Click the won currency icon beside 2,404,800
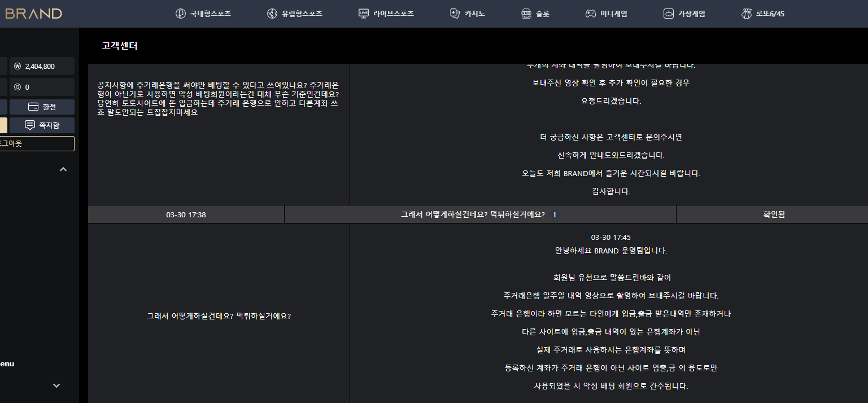The width and height of the screenshot is (868, 403). click(x=17, y=66)
